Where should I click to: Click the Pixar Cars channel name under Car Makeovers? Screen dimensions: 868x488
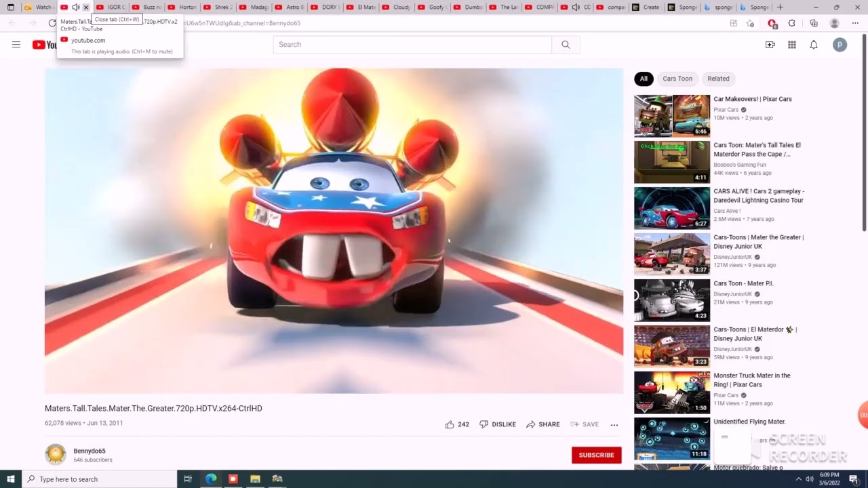click(726, 110)
